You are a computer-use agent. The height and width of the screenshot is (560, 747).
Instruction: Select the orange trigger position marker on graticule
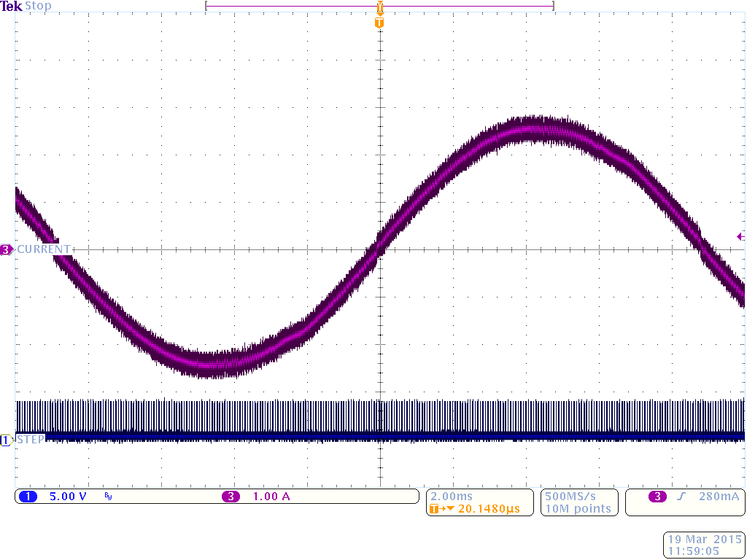(x=379, y=23)
